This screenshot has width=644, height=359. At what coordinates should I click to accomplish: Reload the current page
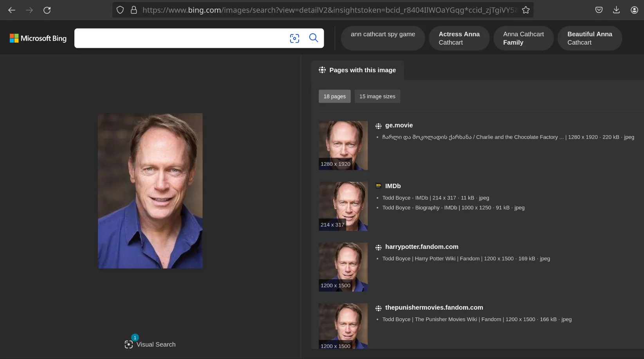point(47,10)
